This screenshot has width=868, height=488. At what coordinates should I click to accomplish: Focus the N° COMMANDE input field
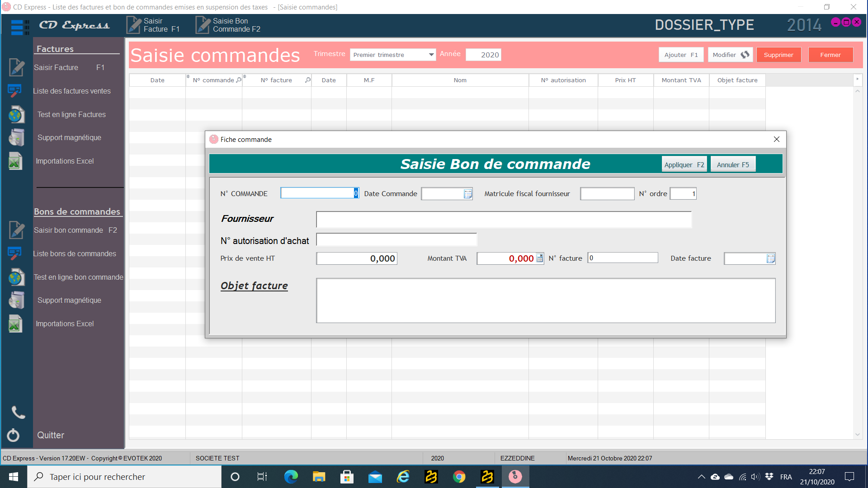(320, 193)
